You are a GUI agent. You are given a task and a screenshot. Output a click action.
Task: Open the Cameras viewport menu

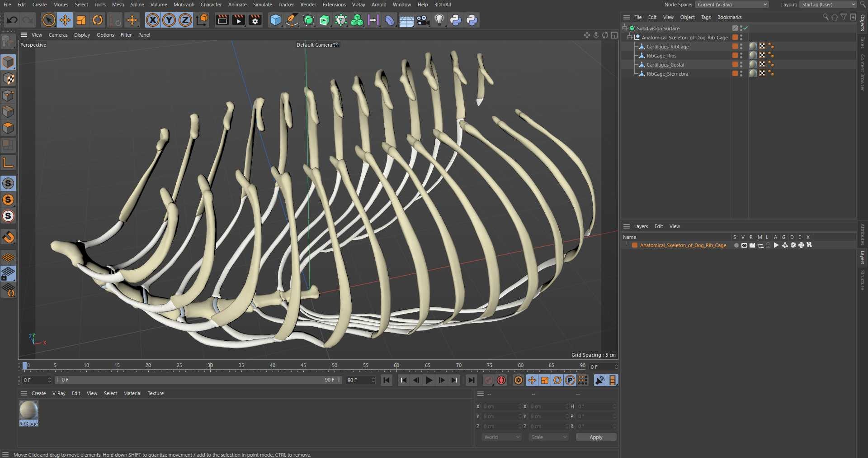[58, 35]
